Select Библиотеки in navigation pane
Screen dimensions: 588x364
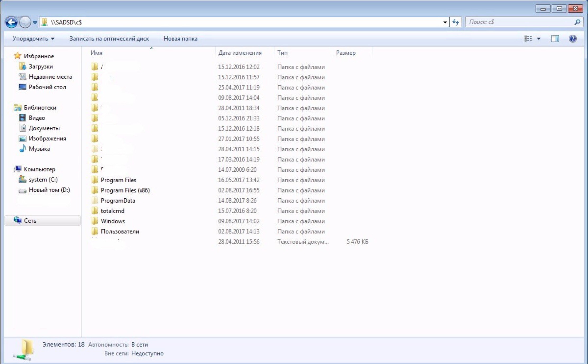40,108
